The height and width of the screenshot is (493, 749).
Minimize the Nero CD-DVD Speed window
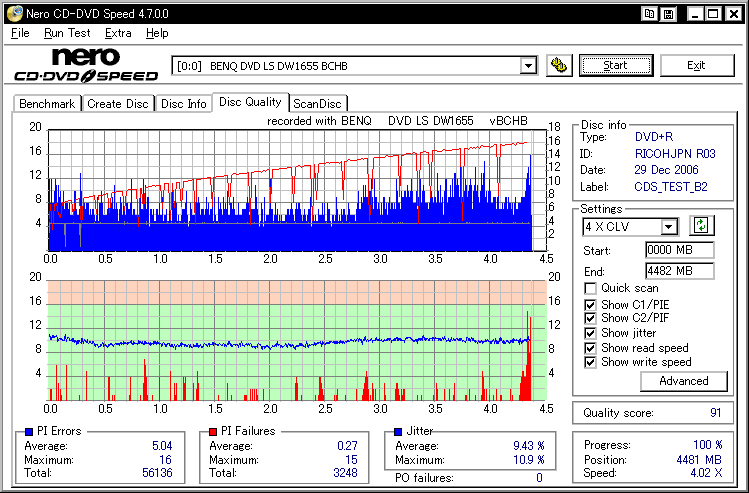[693, 13]
